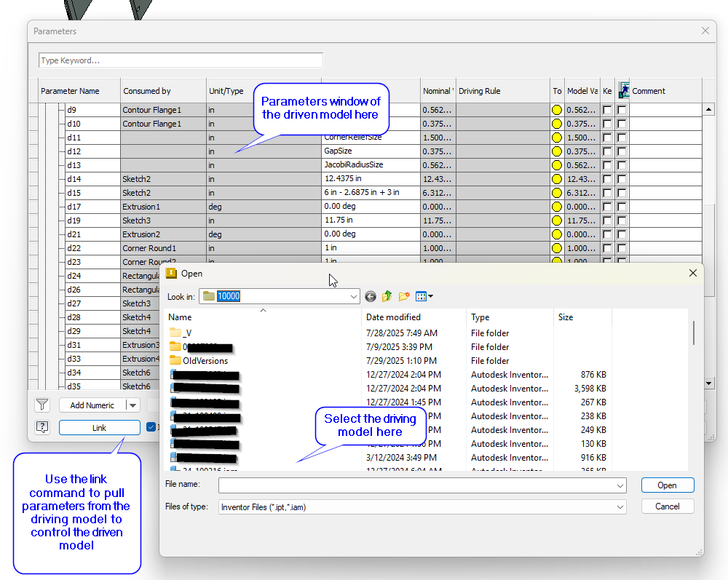Click the Add Numeric button
This screenshot has width=728, height=580.
point(92,405)
